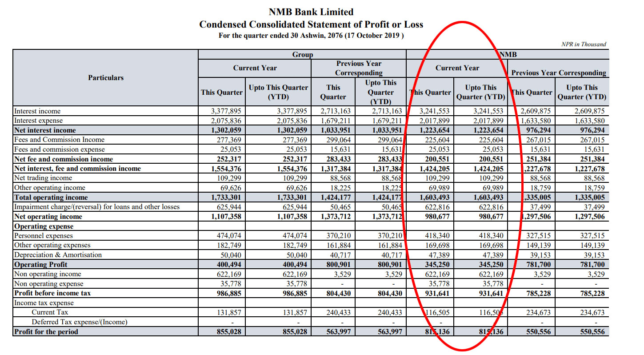This screenshot has width=644, height=355.
Task: Select 225,604 in NMB Current Year YTD column
Action: [491, 140]
